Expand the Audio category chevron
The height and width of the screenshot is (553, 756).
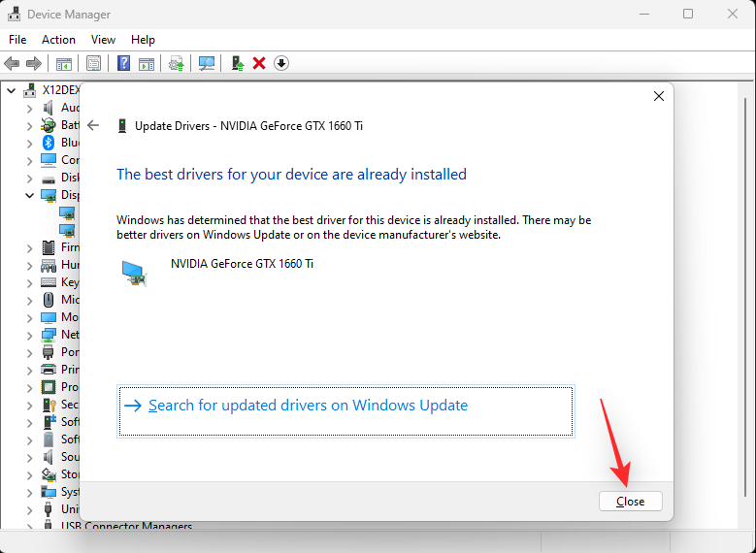(x=29, y=108)
